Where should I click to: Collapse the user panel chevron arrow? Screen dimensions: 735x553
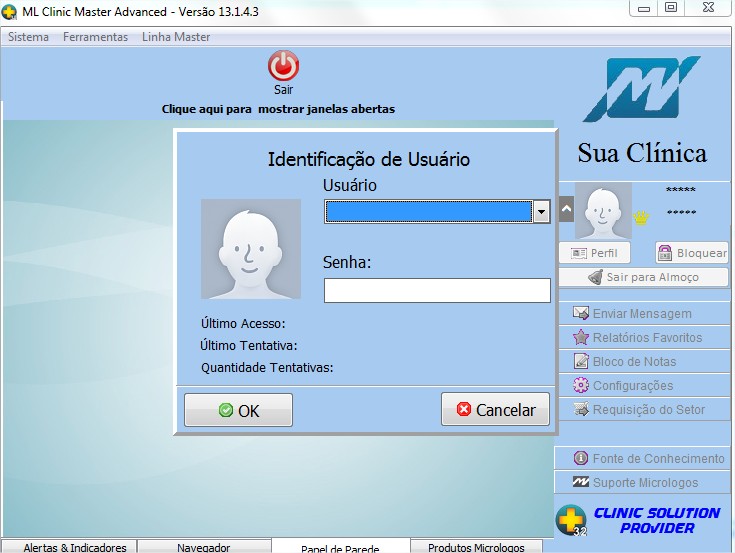(x=566, y=210)
